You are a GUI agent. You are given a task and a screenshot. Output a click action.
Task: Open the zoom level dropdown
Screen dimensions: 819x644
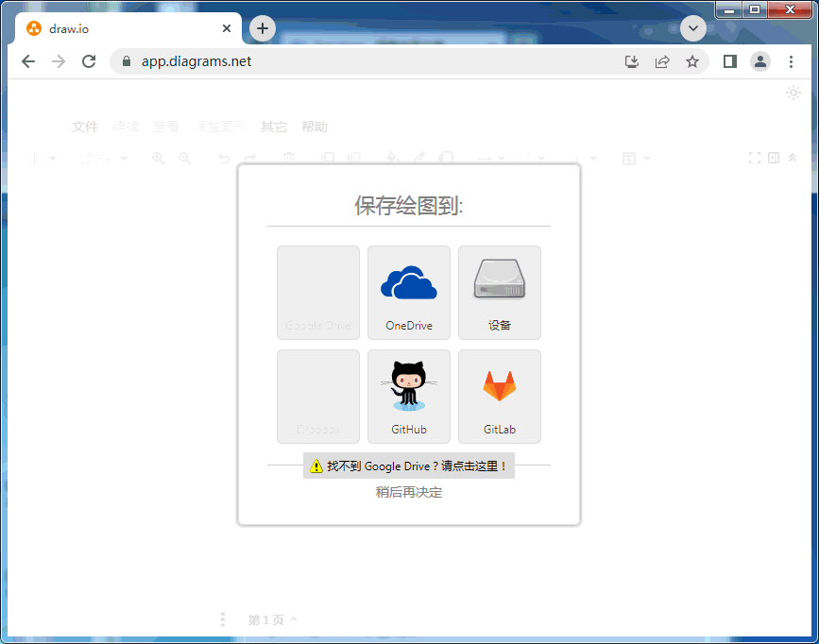click(x=103, y=159)
